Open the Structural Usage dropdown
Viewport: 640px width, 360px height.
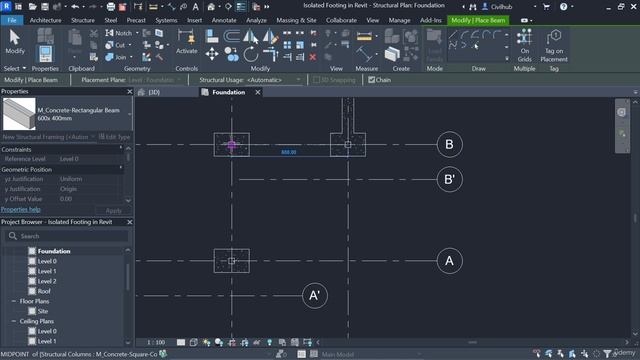point(298,80)
